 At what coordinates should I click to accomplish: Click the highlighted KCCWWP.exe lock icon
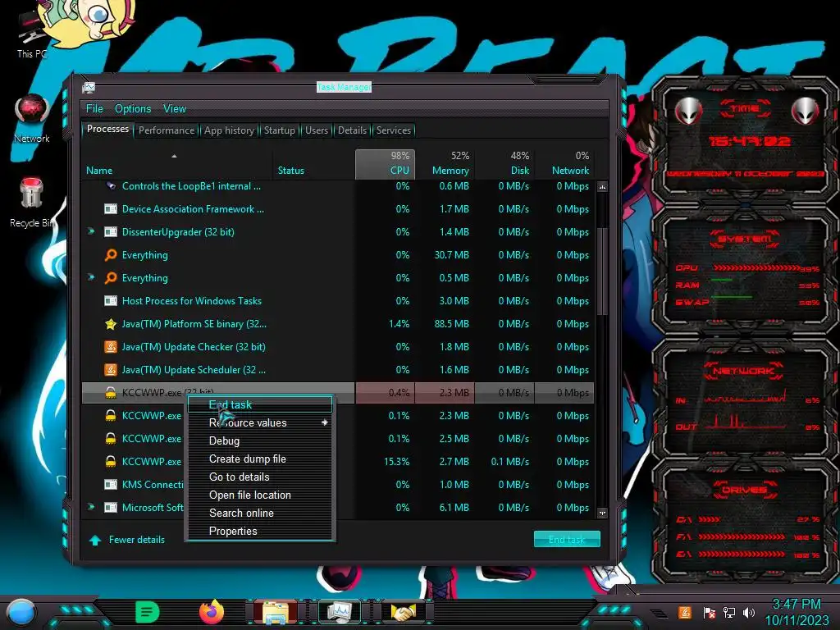pyautogui.click(x=111, y=393)
